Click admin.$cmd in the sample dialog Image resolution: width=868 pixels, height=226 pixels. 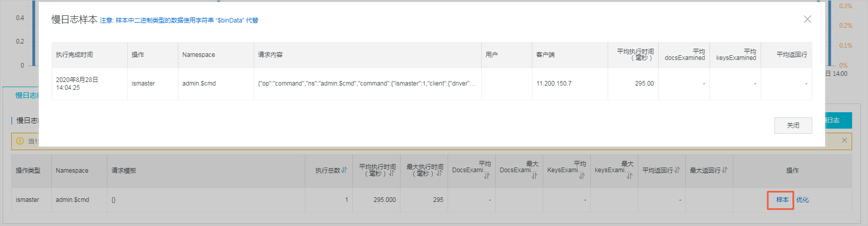[199, 84]
